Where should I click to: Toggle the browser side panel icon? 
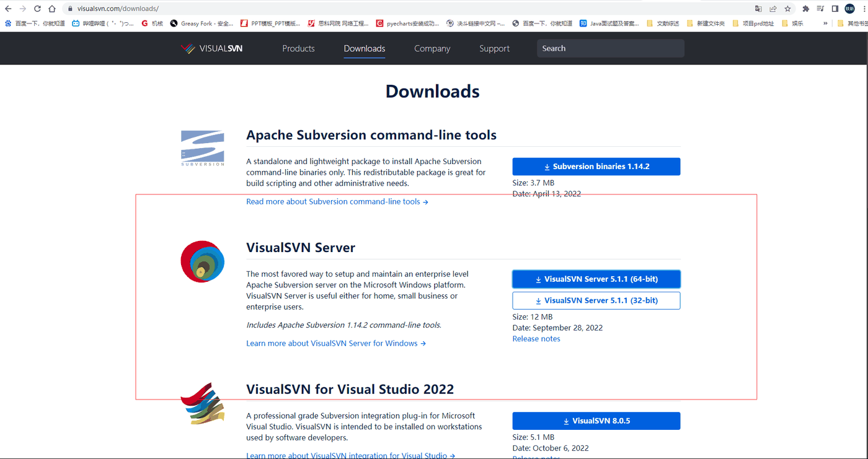tap(835, 9)
